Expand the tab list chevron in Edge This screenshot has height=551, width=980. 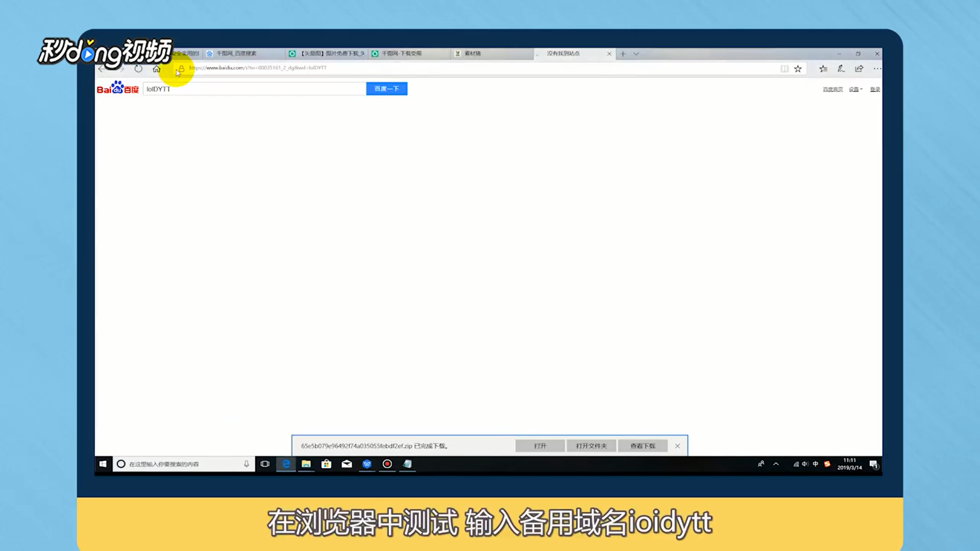click(x=636, y=53)
